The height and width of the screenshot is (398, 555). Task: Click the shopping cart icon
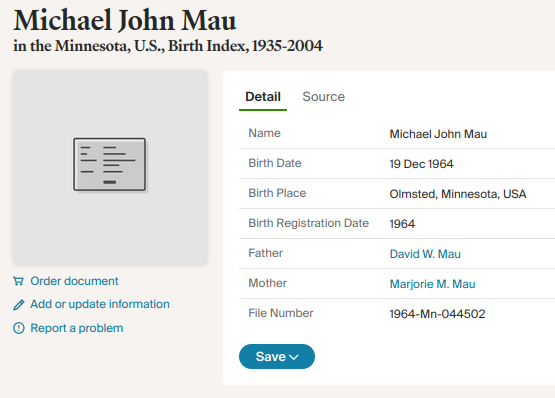(18, 281)
